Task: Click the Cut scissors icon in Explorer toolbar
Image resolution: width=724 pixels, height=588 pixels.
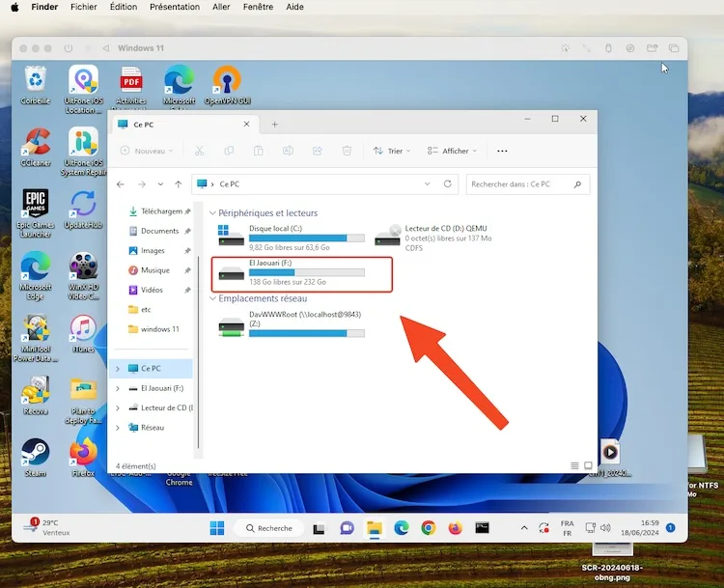Action: [x=199, y=151]
